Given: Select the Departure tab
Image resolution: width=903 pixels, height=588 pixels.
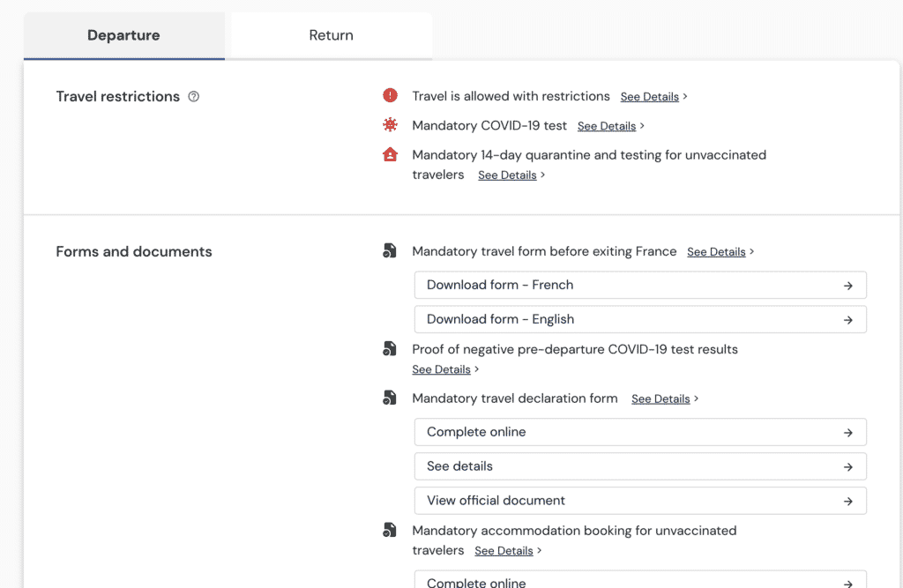Looking at the screenshot, I should [123, 36].
